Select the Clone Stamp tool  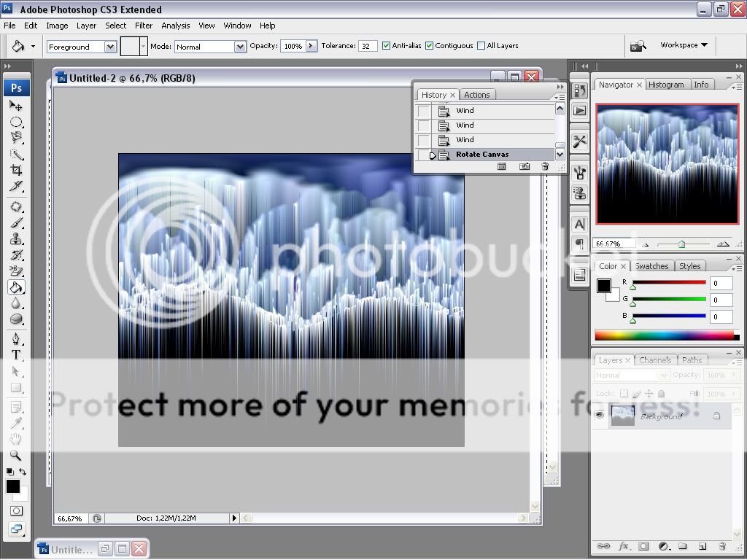click(x=16, y=238)
